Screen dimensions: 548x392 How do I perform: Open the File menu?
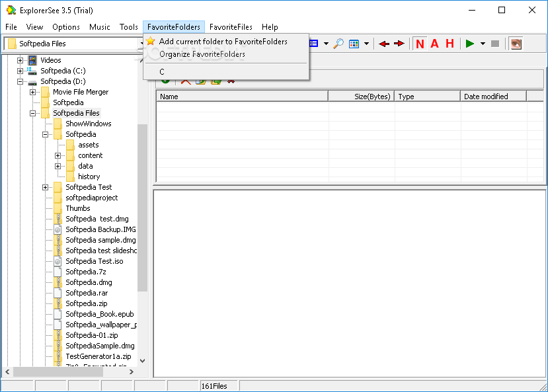(x=11, y=27)
